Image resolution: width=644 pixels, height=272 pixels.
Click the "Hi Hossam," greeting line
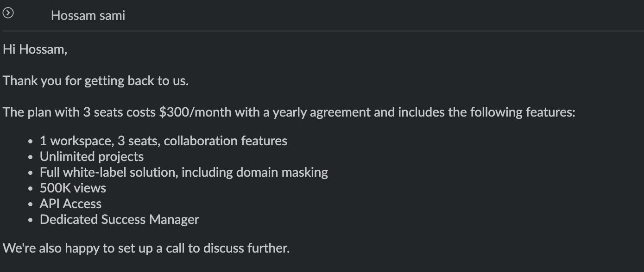[x=35, y=49]
